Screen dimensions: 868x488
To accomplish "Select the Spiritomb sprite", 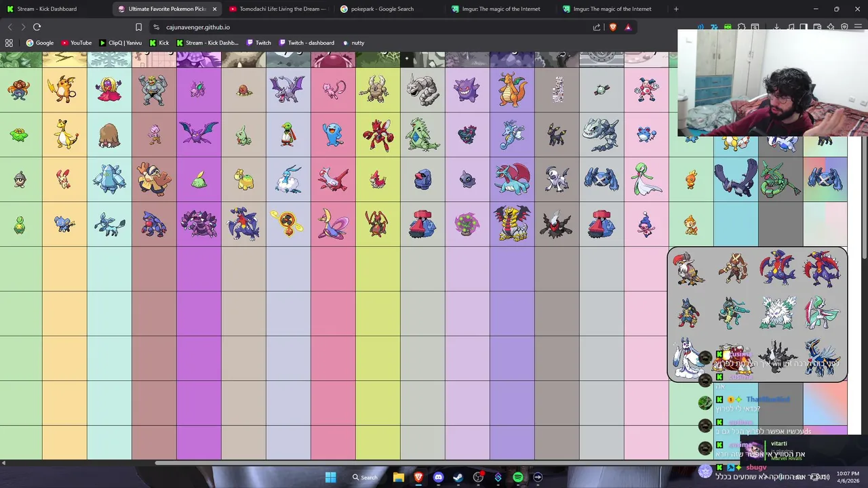I will 467,224.
